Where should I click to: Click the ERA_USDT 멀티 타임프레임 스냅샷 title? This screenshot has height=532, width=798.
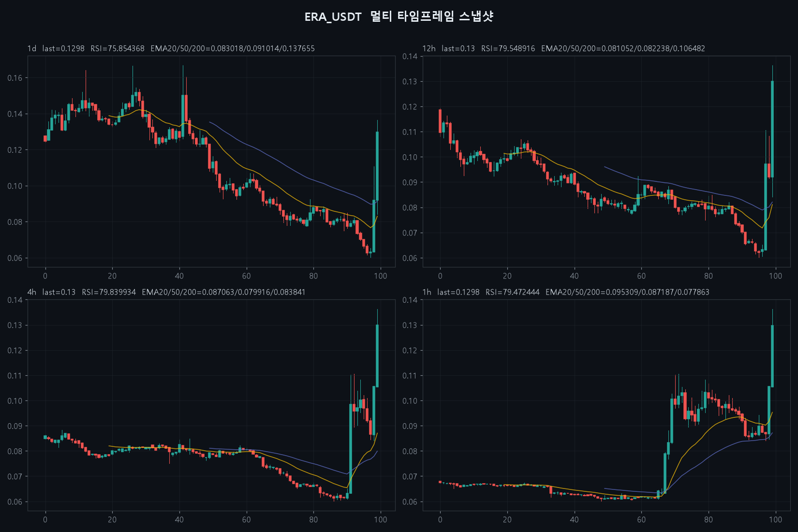pos(399,16)
